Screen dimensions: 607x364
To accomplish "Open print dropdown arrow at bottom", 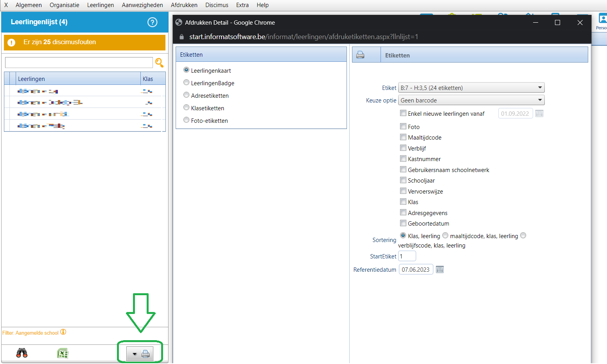I will point(135,354).
